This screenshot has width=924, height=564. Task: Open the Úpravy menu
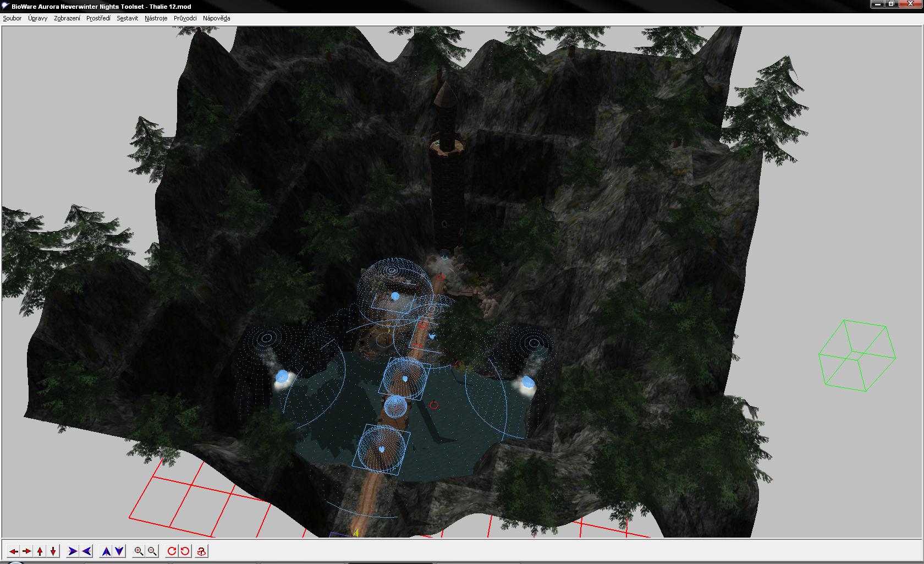38,18
